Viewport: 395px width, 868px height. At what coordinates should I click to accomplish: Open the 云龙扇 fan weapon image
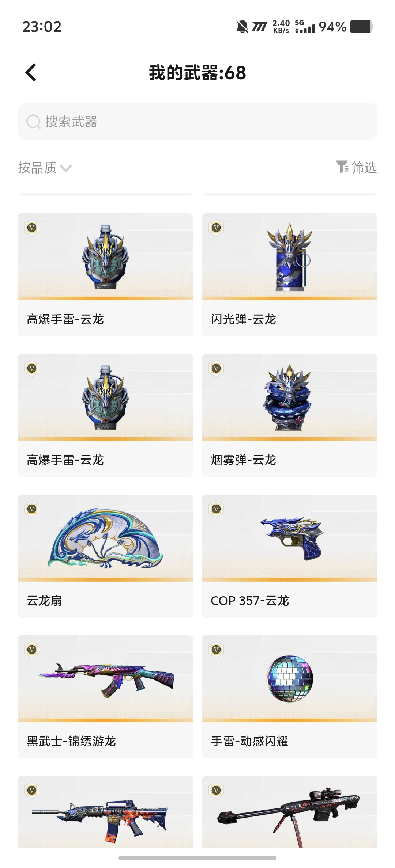(x=105, y=538)
